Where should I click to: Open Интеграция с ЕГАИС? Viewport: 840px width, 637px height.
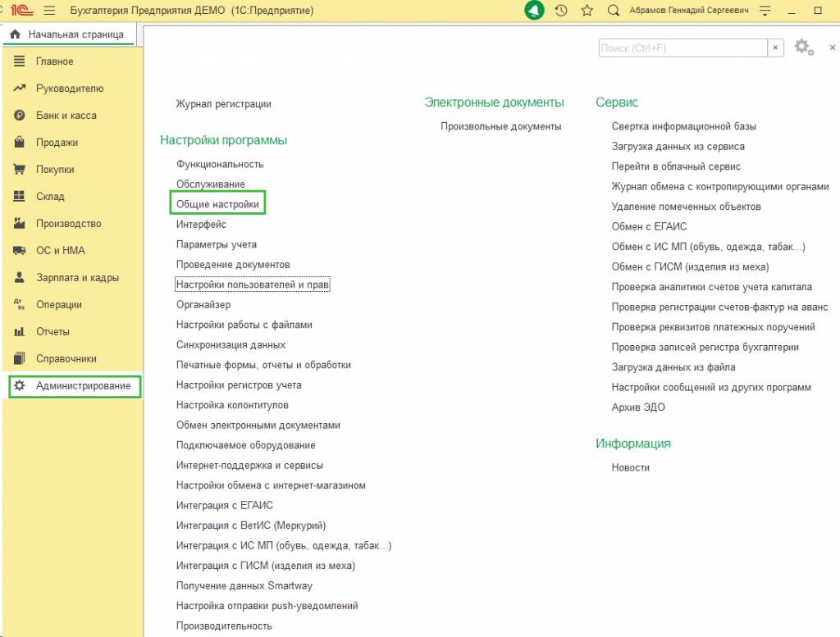[x=225, y=505]
